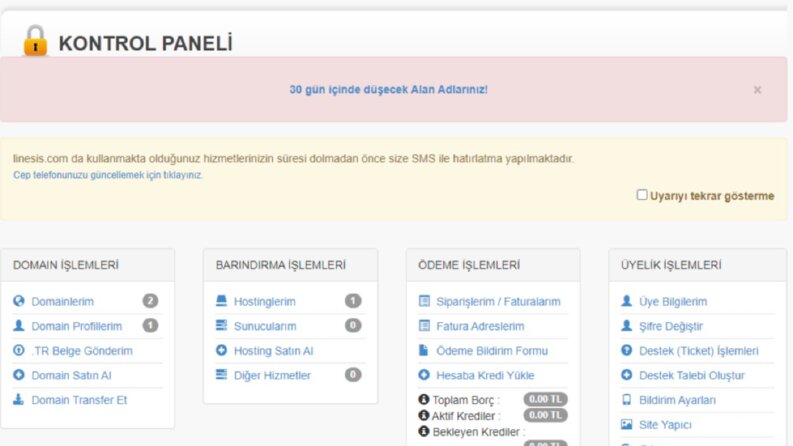The width and height of the screenshot is (793, 446).
Task: Click the 0.00 TL badge for Toplam Borç
Action: coord(545,399)
